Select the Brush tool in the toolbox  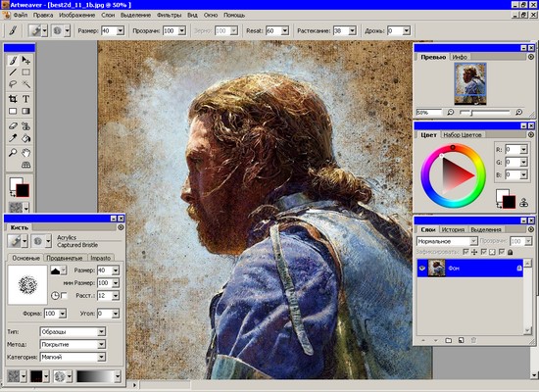point(13,60)
